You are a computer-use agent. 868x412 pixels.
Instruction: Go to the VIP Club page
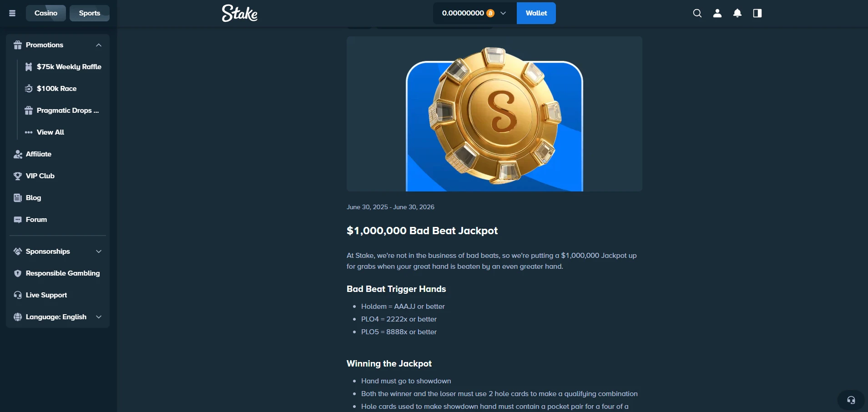click(58, 176)
